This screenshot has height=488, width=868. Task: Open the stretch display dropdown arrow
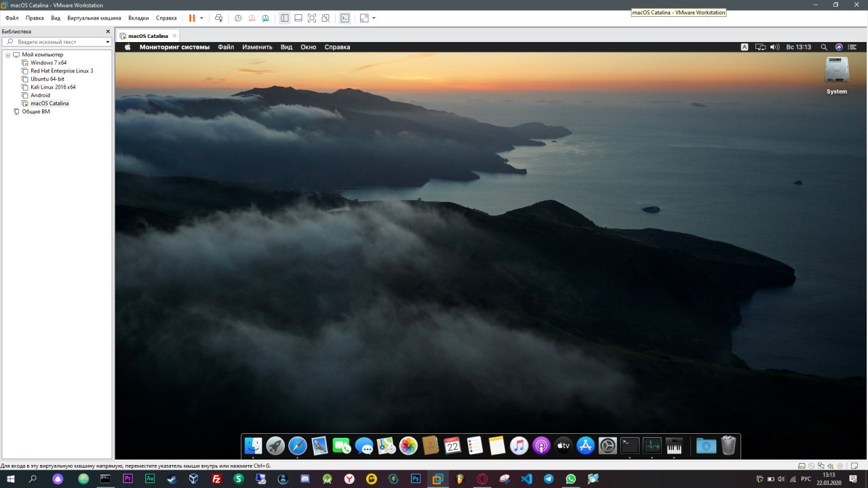click(374, 18)
